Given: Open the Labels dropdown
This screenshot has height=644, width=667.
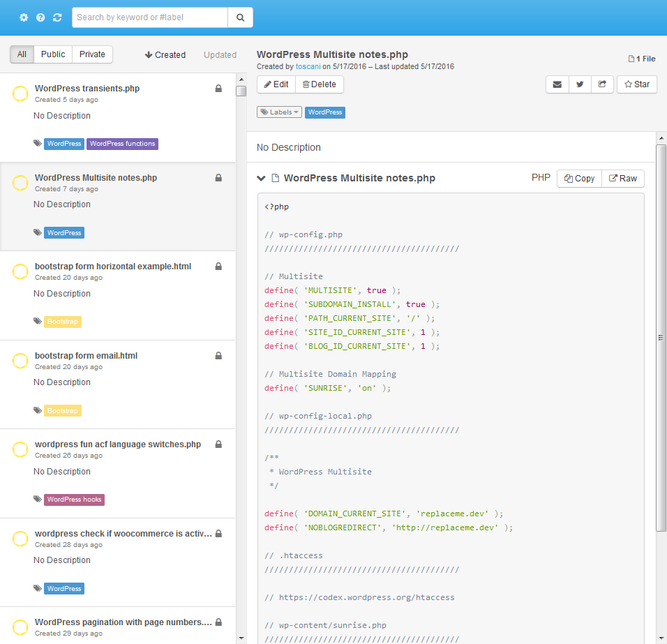Looking at the screenshot, I should 280,112.
